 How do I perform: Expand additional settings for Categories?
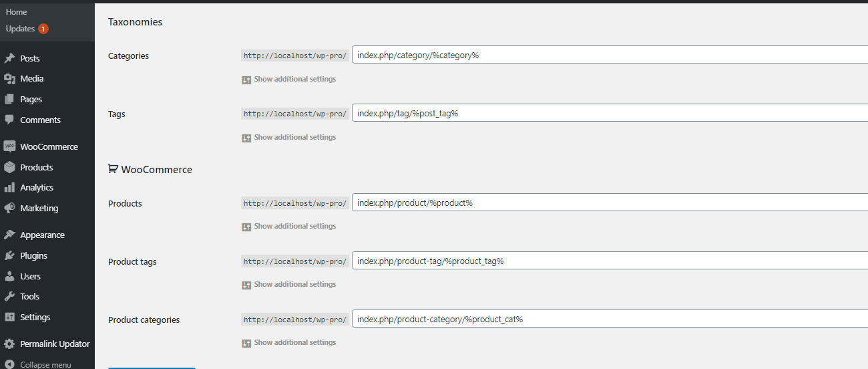[x=295, y=79]
